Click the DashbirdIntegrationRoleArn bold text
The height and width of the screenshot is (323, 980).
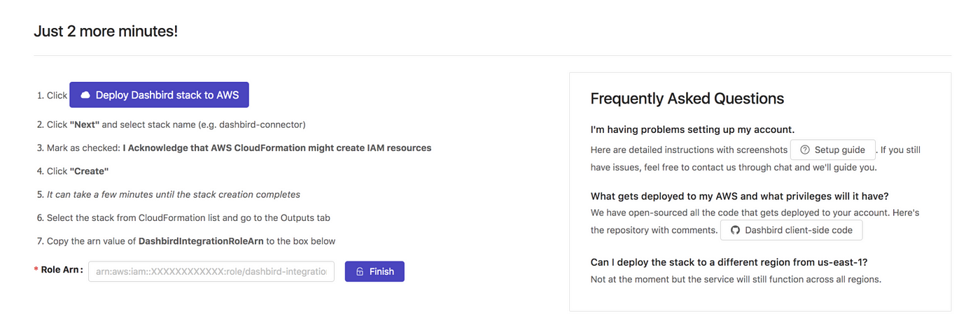click(x=201, y=241)
